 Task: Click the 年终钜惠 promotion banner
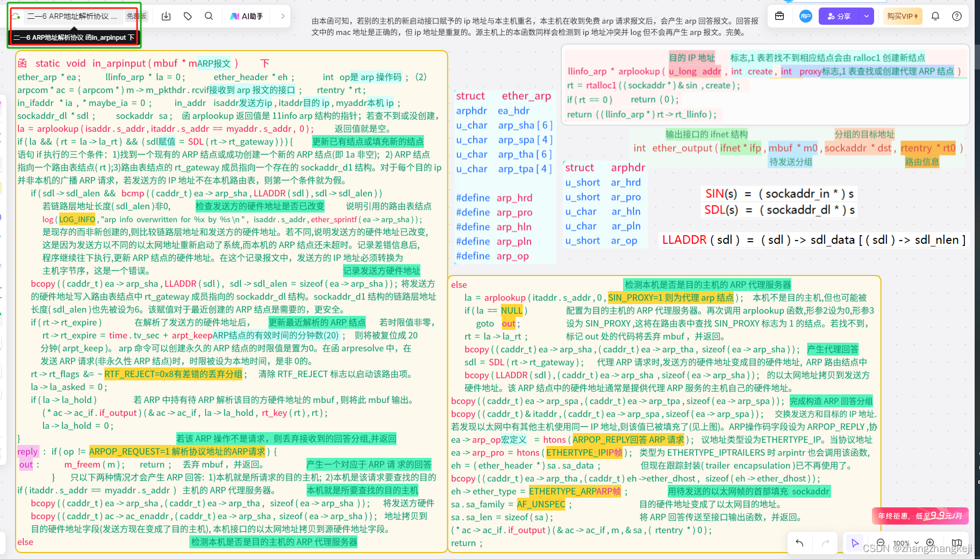920,515
